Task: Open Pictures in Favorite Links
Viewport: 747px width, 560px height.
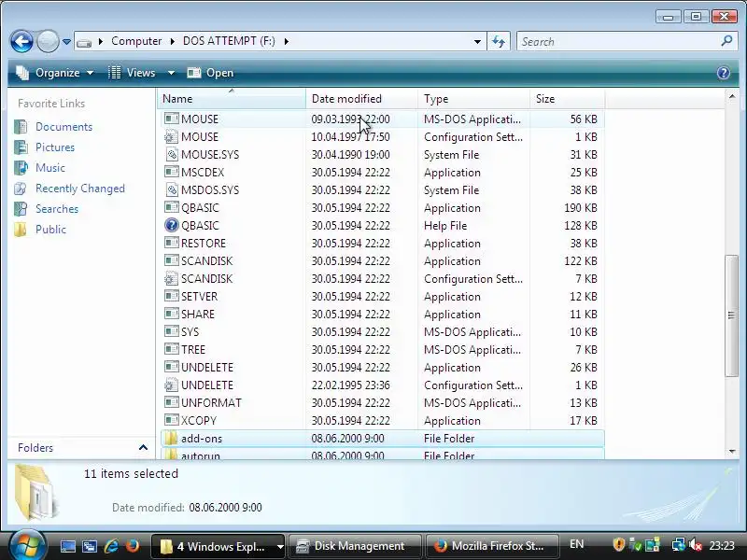Action: pos(55,147)
